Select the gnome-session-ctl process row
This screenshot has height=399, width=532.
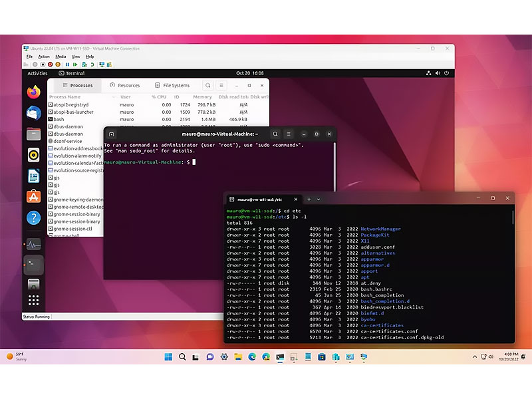[x=75, y=229]
